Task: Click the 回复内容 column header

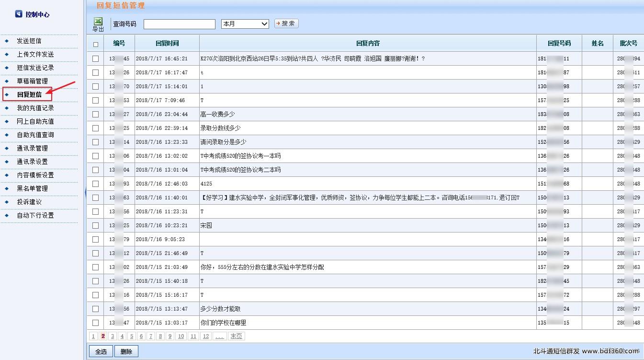Action: tap(368, 43)
